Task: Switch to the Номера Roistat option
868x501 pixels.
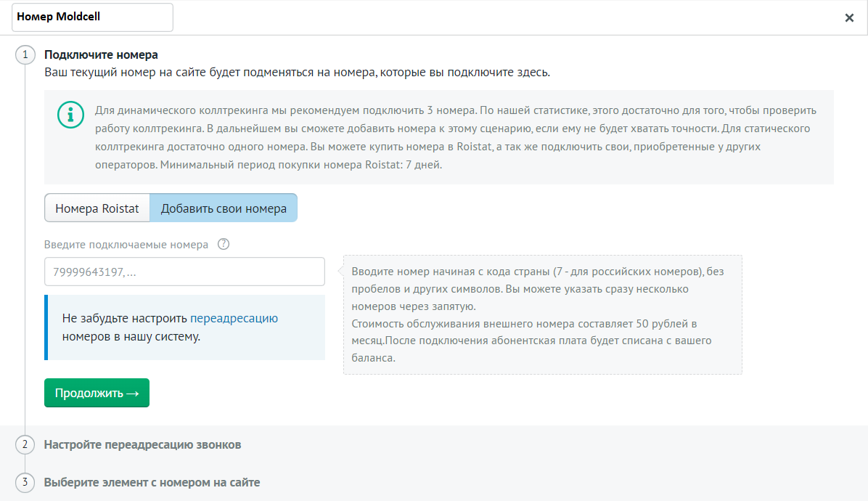Action: (97, 208)
